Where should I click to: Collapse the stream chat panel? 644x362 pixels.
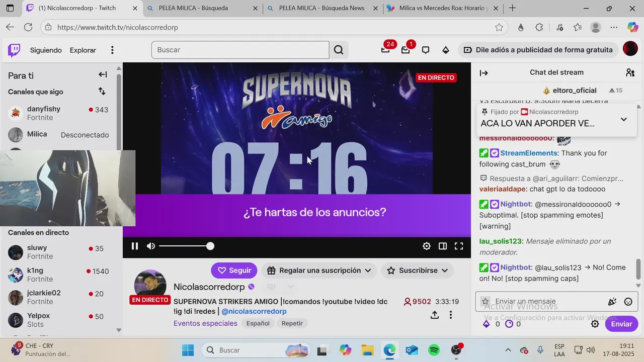484,73
